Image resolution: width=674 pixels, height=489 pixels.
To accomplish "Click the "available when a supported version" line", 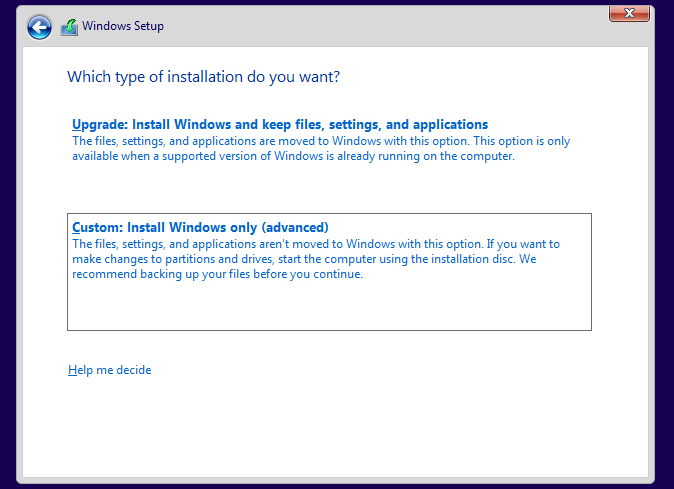I will tap(293, 157).
